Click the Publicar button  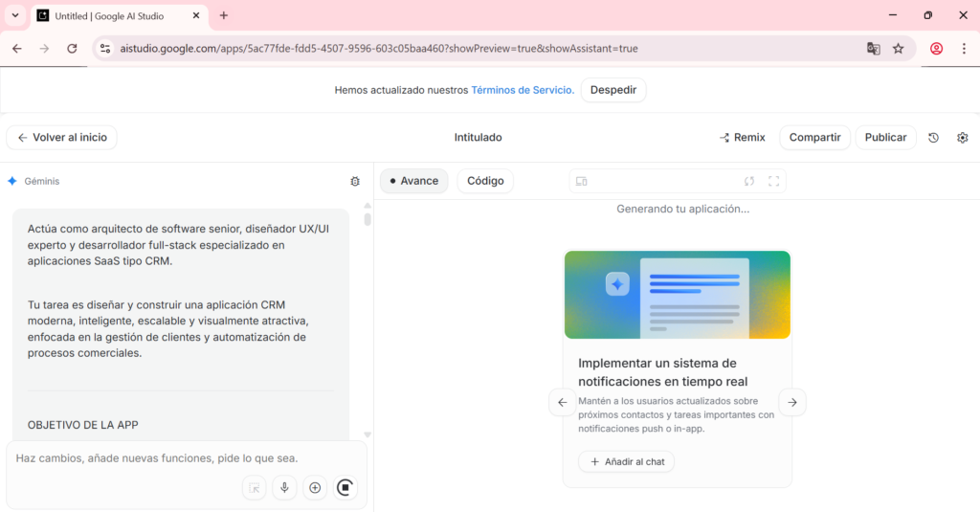(885, 138)
